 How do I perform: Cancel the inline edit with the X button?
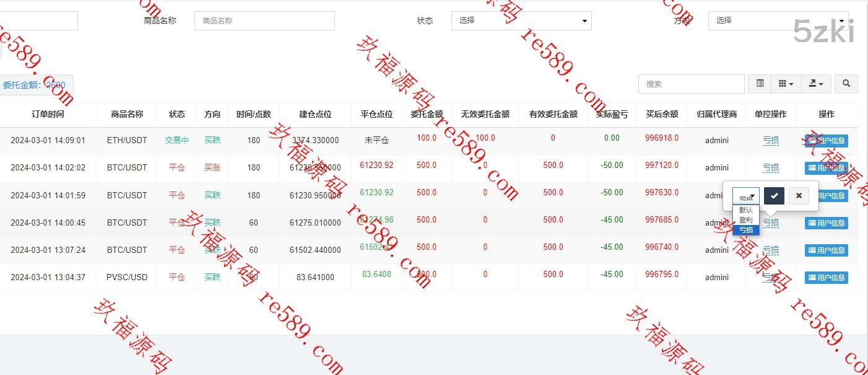[x=799, y=196]
